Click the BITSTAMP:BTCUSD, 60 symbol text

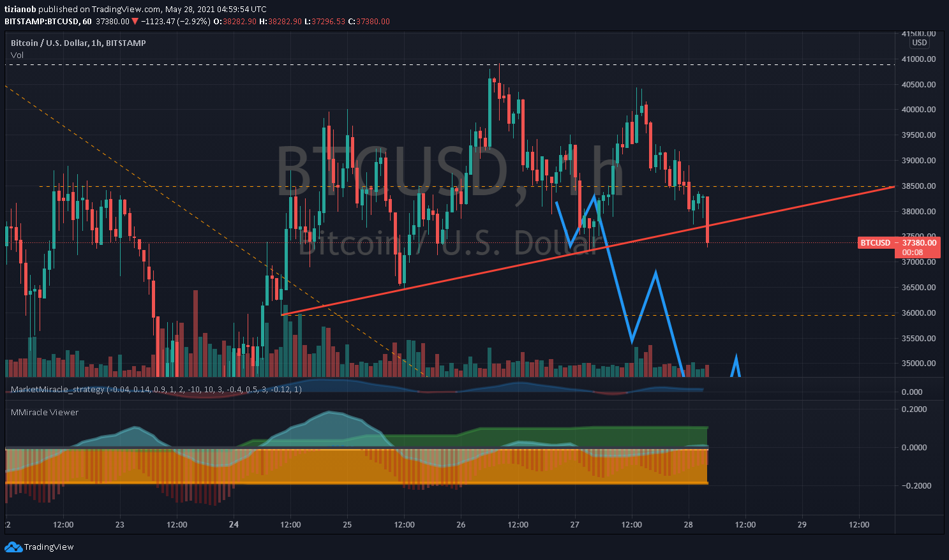pos(48,21)
